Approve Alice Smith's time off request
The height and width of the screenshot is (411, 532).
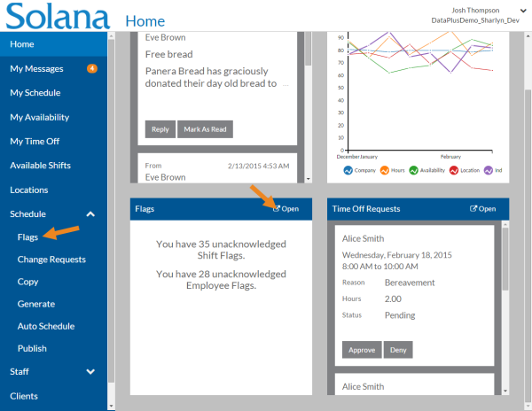pyautogui.click(x=362, y=349)
